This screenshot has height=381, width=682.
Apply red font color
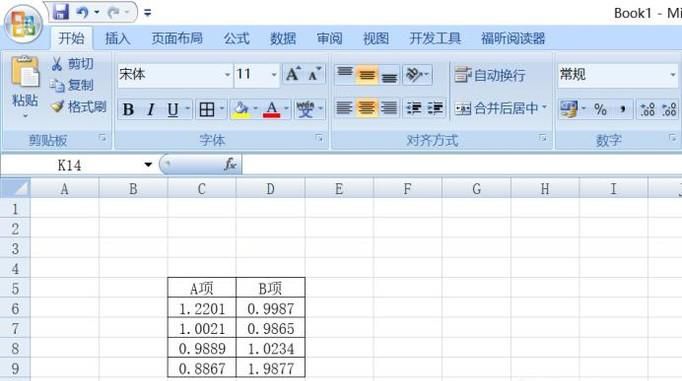271,110
